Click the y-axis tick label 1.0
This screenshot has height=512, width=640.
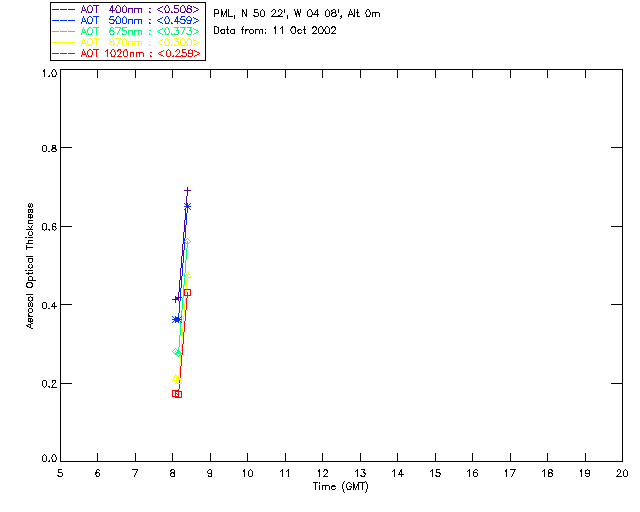point(49,73)
